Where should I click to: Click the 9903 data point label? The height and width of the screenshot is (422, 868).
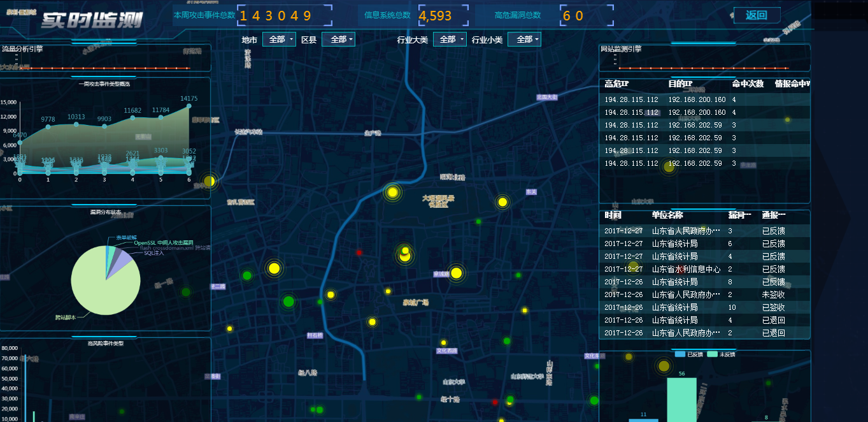tap(104, 119)
